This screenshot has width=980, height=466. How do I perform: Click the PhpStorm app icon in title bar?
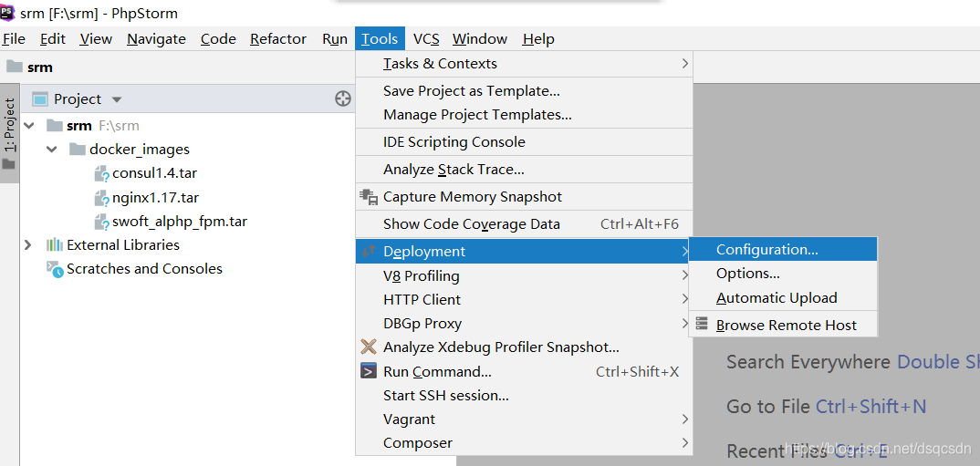coord(7,13)
